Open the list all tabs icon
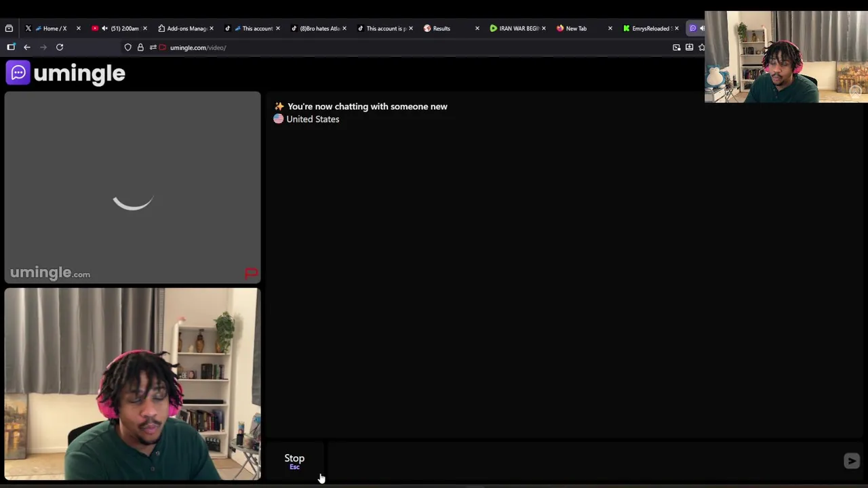This screenshot has height=488, width=868. click(x=9, y=28)
